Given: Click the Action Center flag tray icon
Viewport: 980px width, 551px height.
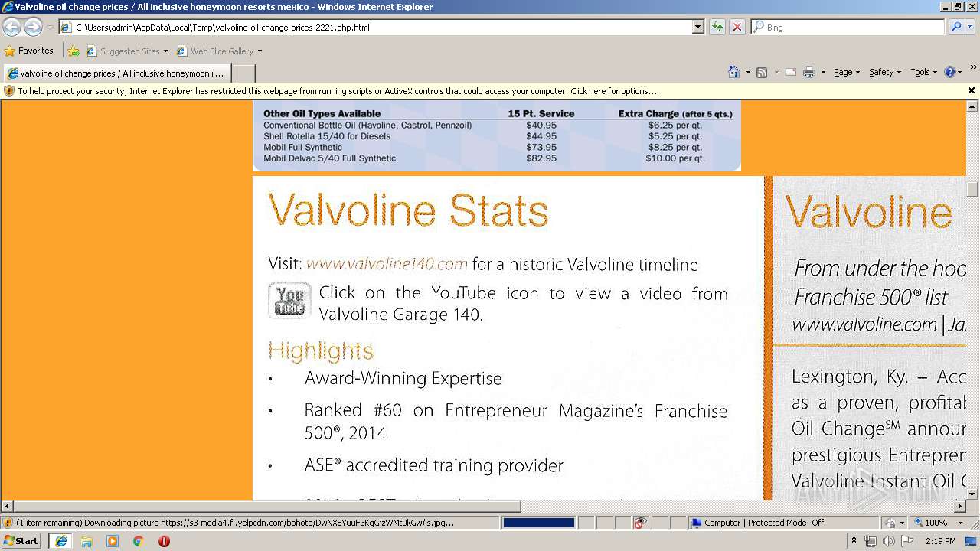Looking at the screenshot, I should 907,541.
